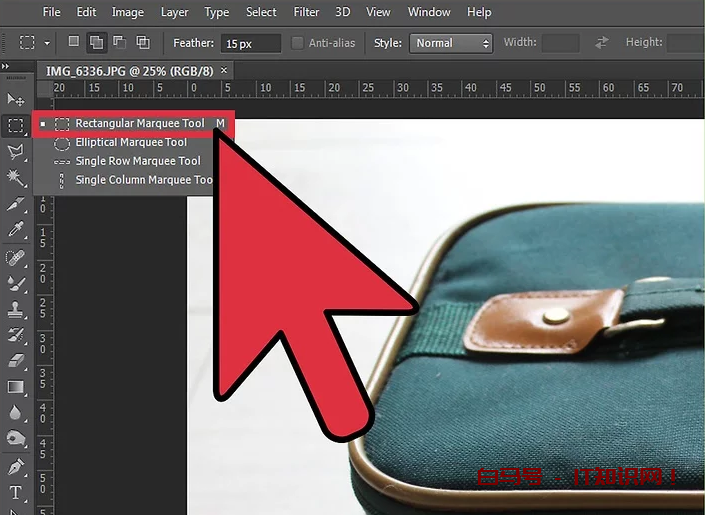
Task: Open the tool preset picker arrow
Action: pos(47,43)
